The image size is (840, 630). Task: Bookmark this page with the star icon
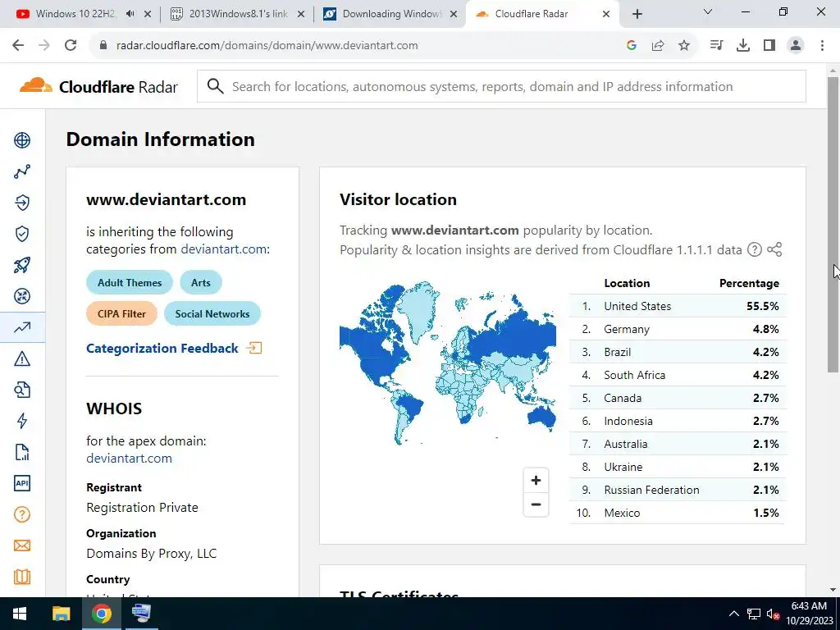(x=684, y=46)
